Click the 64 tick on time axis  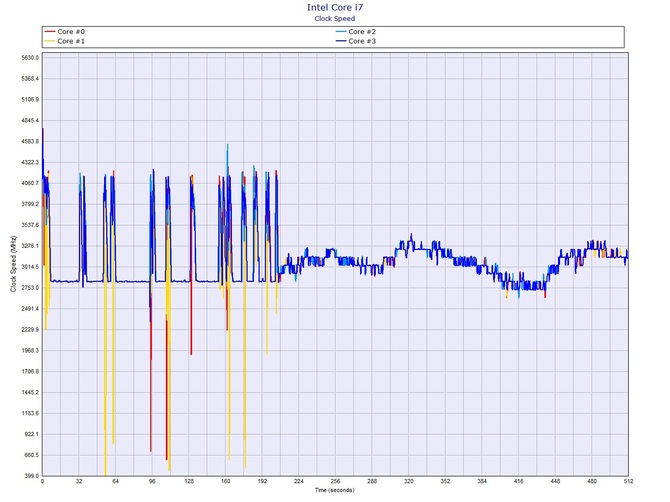[115, 481]
